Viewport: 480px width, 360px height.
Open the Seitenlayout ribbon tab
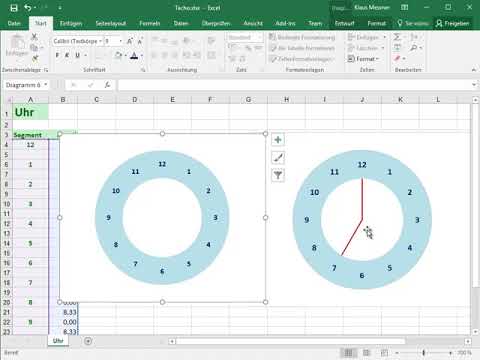pyautogui.click(x=111, y=23)
